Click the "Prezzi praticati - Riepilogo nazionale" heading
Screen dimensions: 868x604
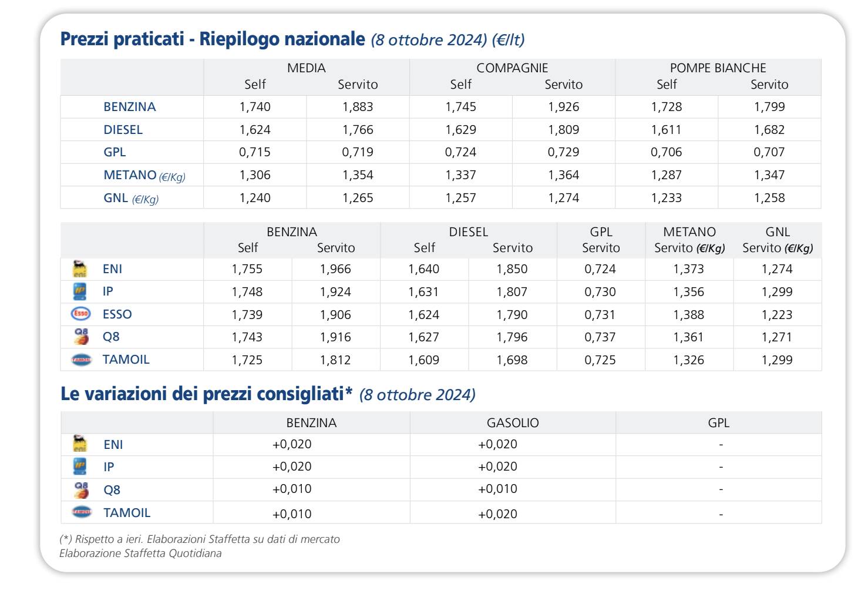tap(213, 39)
